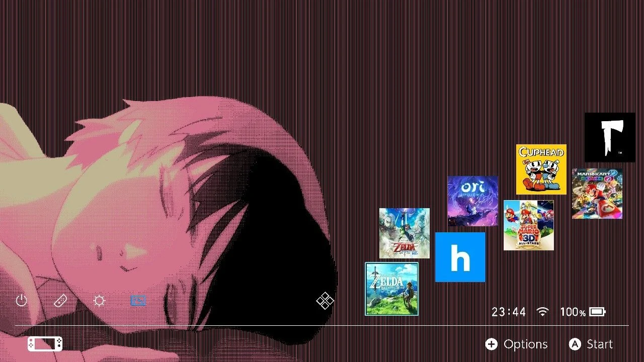The height and width of the screenshot is (362, 644).
Task: Launch the Cuphead game tile
Action: click(541, 169)
